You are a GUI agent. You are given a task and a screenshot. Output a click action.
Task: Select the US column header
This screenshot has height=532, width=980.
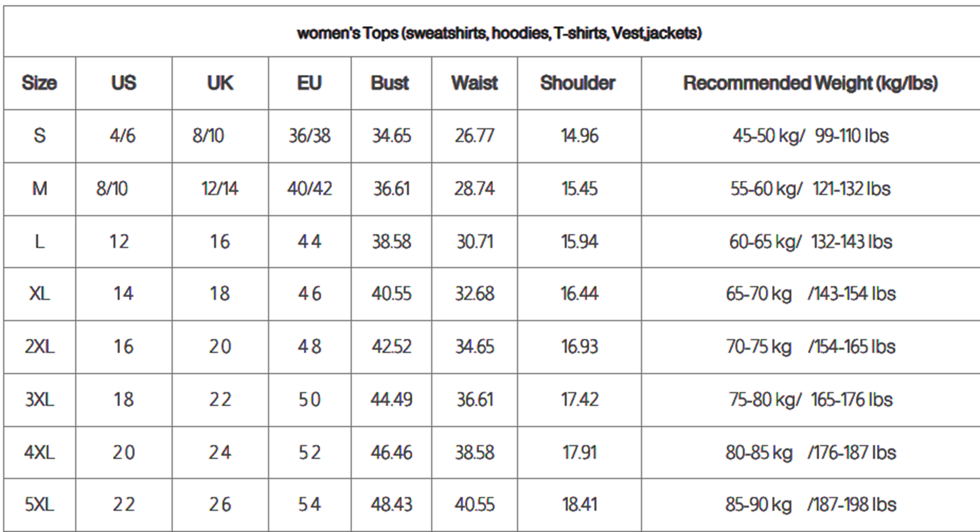point(124,83)
